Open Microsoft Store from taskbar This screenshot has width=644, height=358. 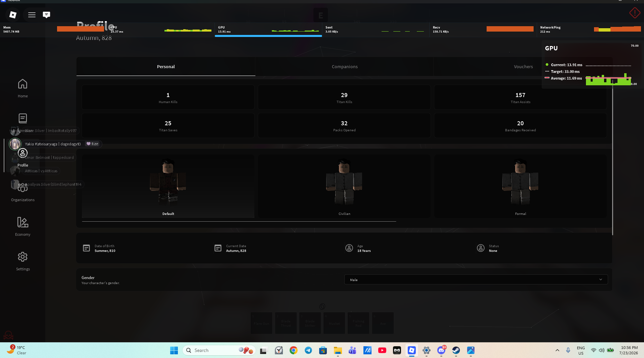click(323, 350)
